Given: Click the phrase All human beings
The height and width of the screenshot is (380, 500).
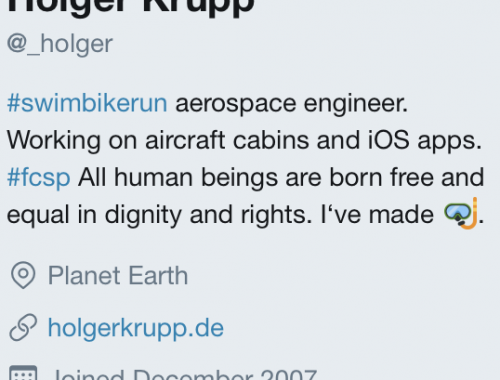Looking at the screenshot, I should [178, 177].
